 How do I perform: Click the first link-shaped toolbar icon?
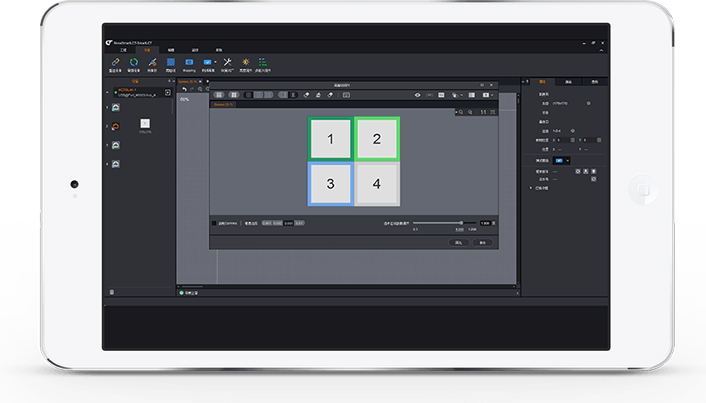115,62
